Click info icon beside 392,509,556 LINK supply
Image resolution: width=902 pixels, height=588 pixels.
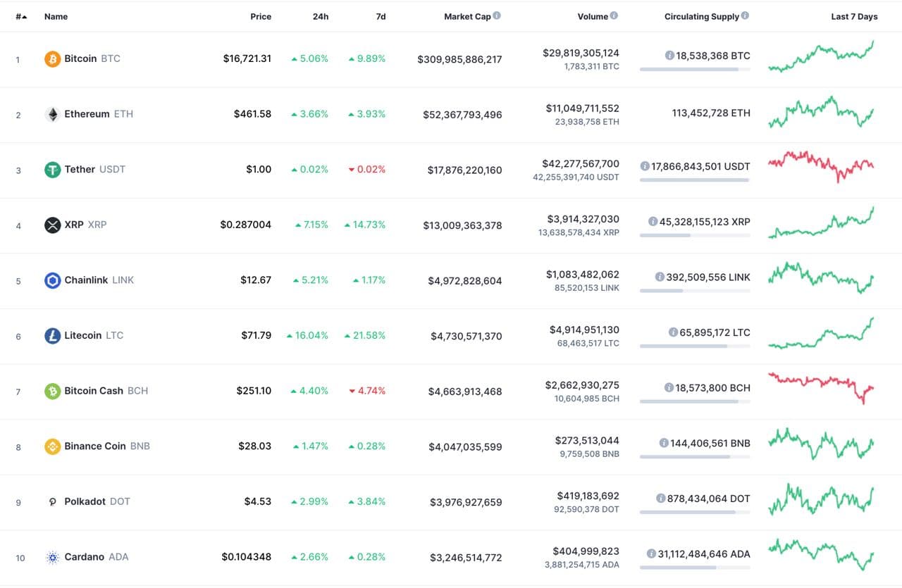[660, 277]
